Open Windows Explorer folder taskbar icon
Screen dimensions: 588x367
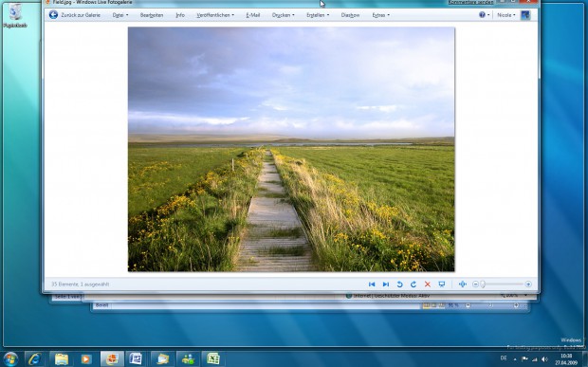click(x=62, y=359)
